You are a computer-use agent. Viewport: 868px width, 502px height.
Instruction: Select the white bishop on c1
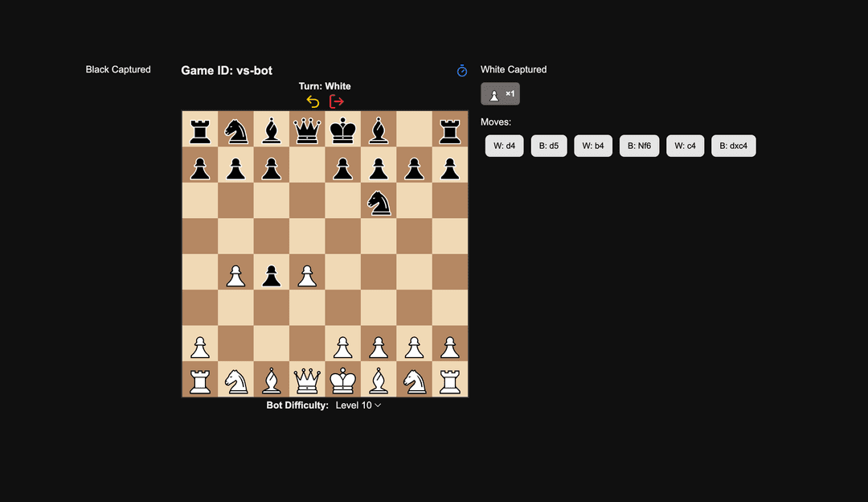pos(271,380)
